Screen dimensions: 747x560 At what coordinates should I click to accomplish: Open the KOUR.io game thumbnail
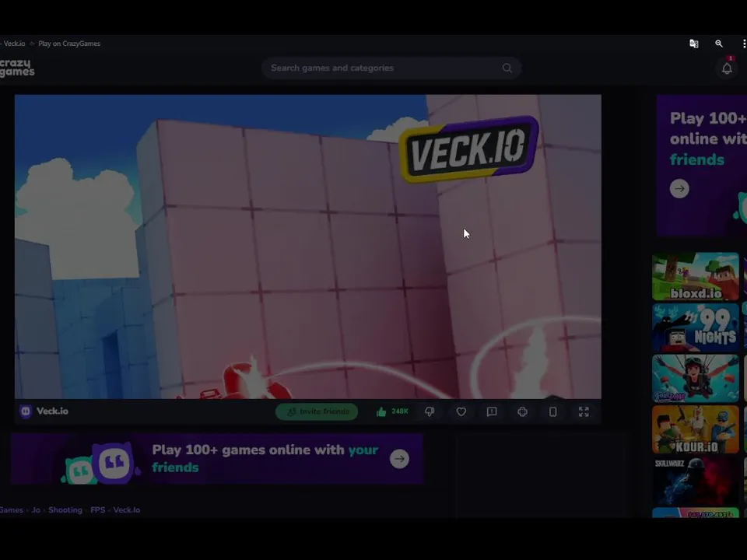(x=695, y=429)
